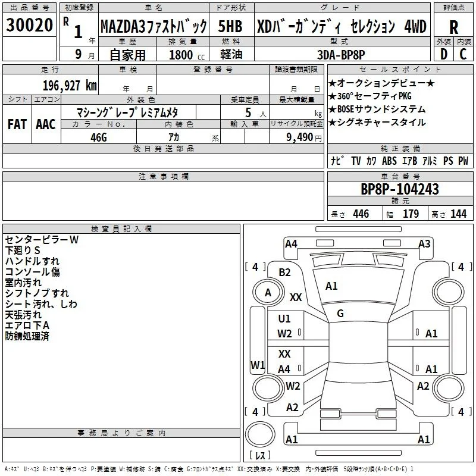Select lot number 30020
The width and height of the screenshot is (476, 476).
29,25
